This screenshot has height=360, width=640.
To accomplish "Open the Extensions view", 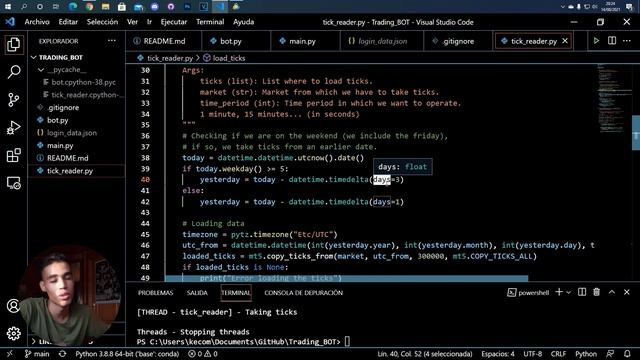I will [13, 155].
